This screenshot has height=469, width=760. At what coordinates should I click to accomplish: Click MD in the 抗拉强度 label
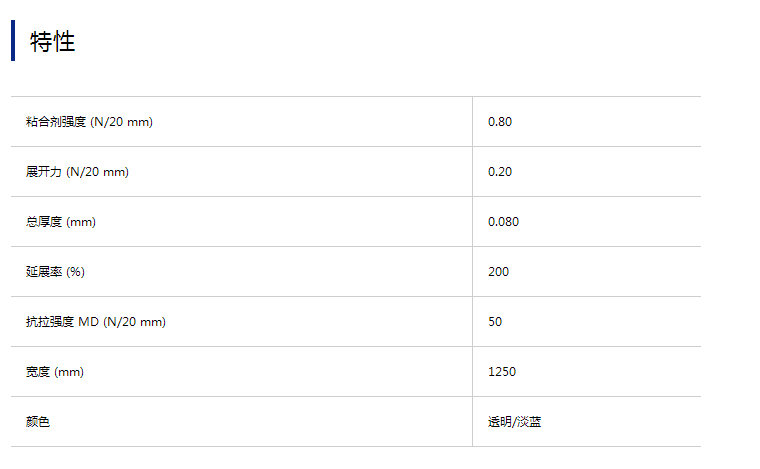pyautogui.click(x=88, y=322)
